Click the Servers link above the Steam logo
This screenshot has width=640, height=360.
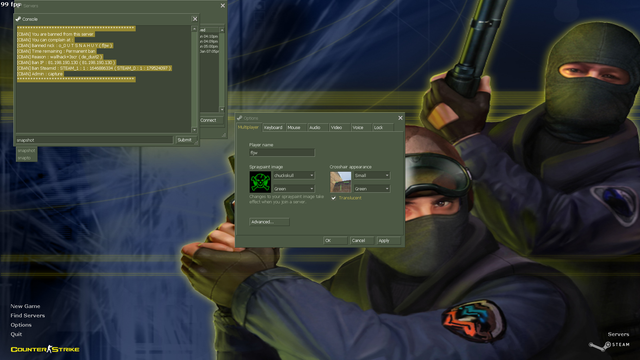coord(618,334)
